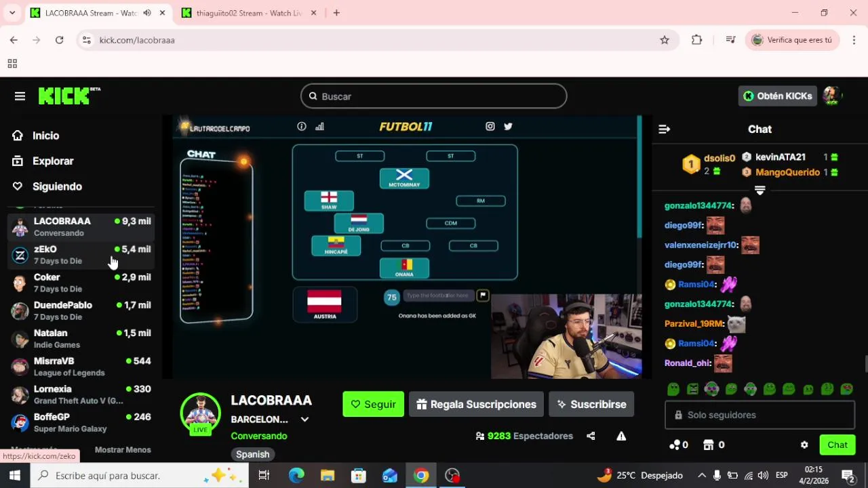The width and height of the screenshot is (868, 488).
Task: Open MisrraVB channel from sidebar
Action: click(81, 367)
